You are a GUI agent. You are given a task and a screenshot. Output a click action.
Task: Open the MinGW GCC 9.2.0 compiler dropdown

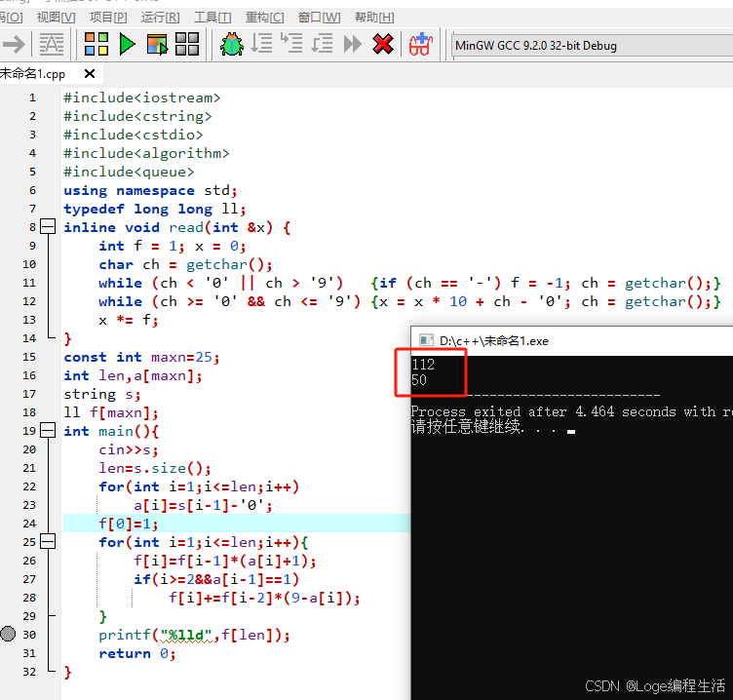[x=592, y=46]
